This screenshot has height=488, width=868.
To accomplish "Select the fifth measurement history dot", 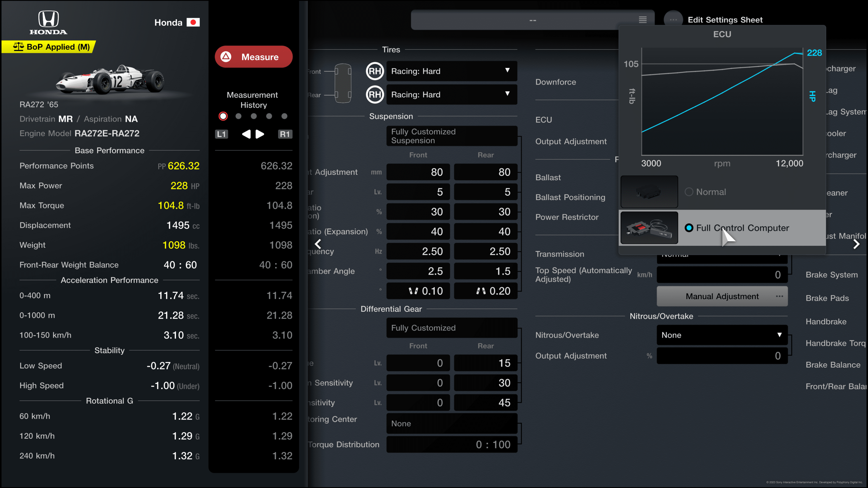I will click(x=284, y=116).
